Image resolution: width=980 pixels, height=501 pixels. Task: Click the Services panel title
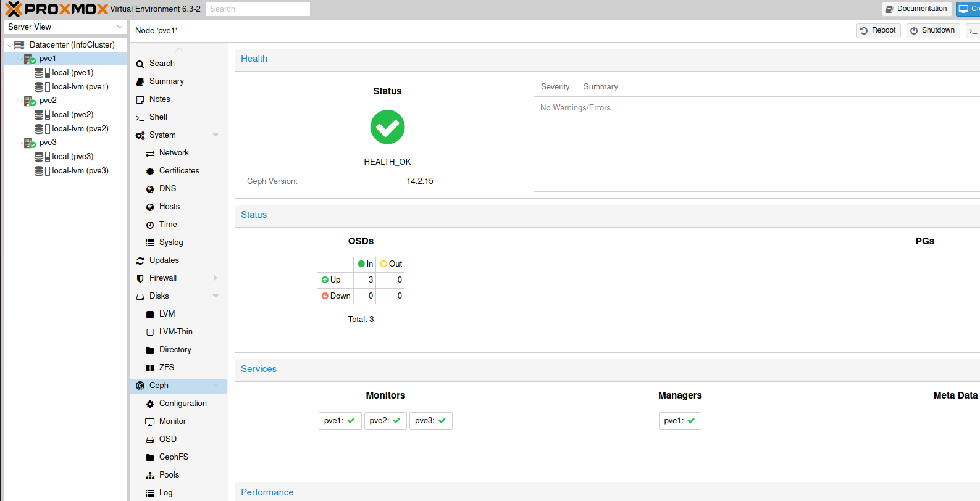click(x=258, y=369)
